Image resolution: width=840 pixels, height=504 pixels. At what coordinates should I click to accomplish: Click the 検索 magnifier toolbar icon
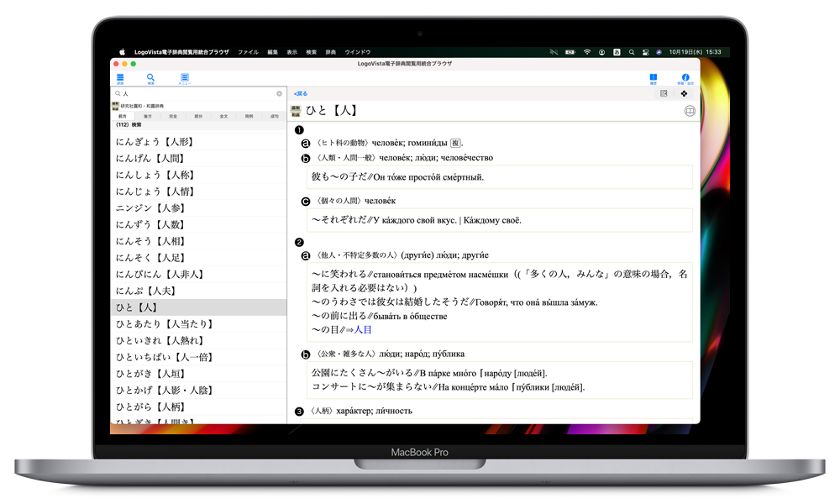[151, 78]
